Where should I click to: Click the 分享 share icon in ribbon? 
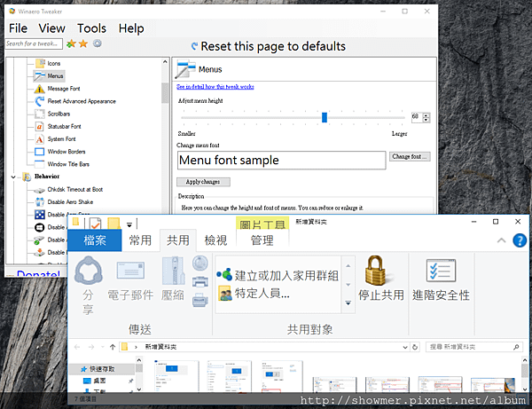88,271
